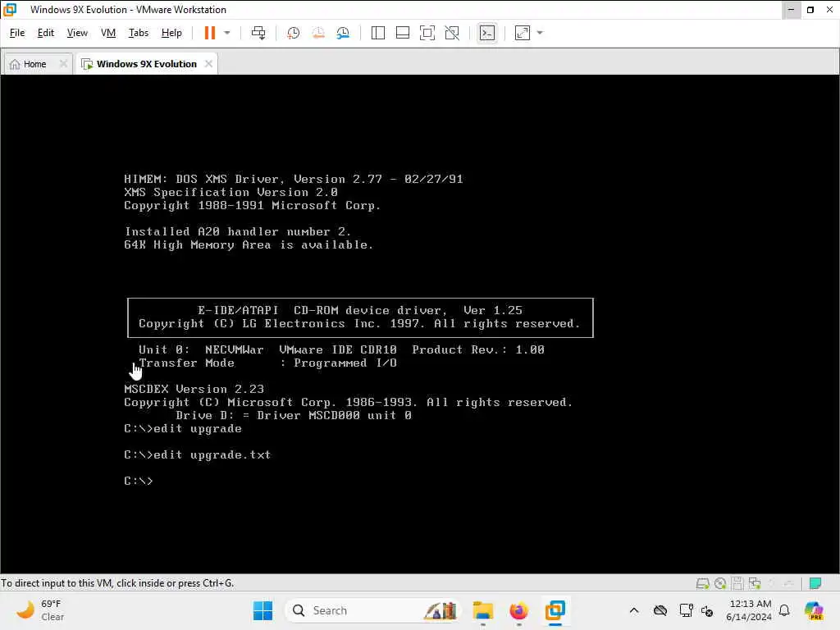
Task: Click the display tray icon beside the cloud
Action: tap(686, 610)
